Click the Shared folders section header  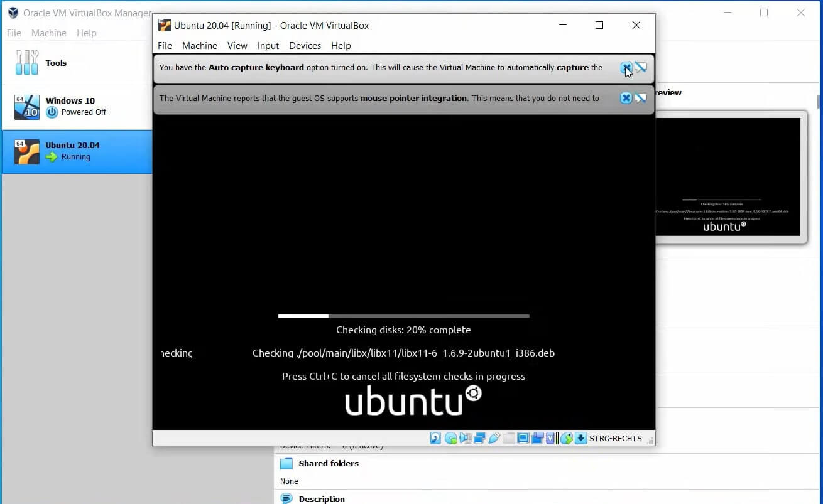point(329,463)
